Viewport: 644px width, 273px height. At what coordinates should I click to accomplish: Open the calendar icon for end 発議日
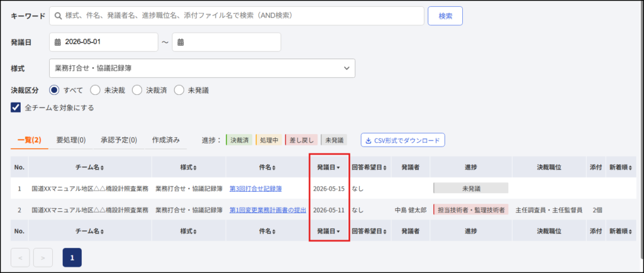click(180, 42)
